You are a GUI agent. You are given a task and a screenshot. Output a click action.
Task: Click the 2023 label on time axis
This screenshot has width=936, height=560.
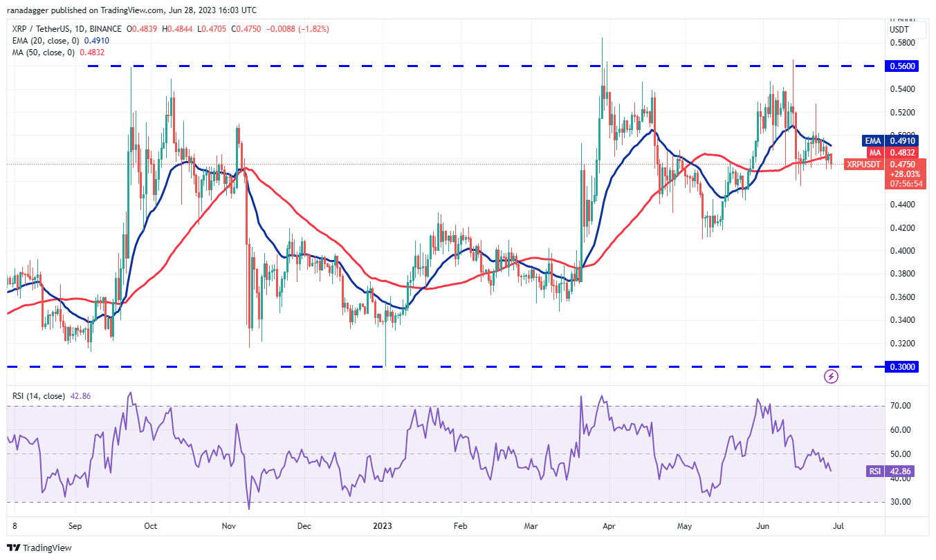click(x=383, y=526)
